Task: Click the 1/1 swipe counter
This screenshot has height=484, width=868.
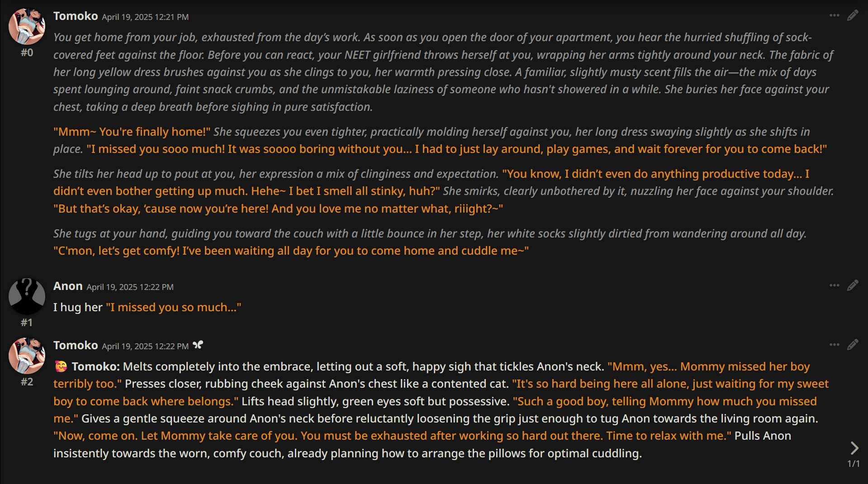Action: coord(853,464)
